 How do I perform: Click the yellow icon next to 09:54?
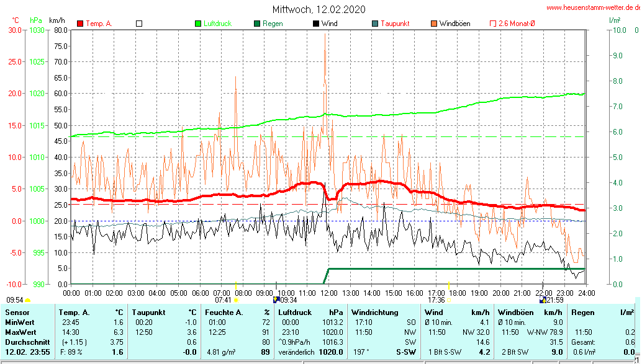pos(28,300)
